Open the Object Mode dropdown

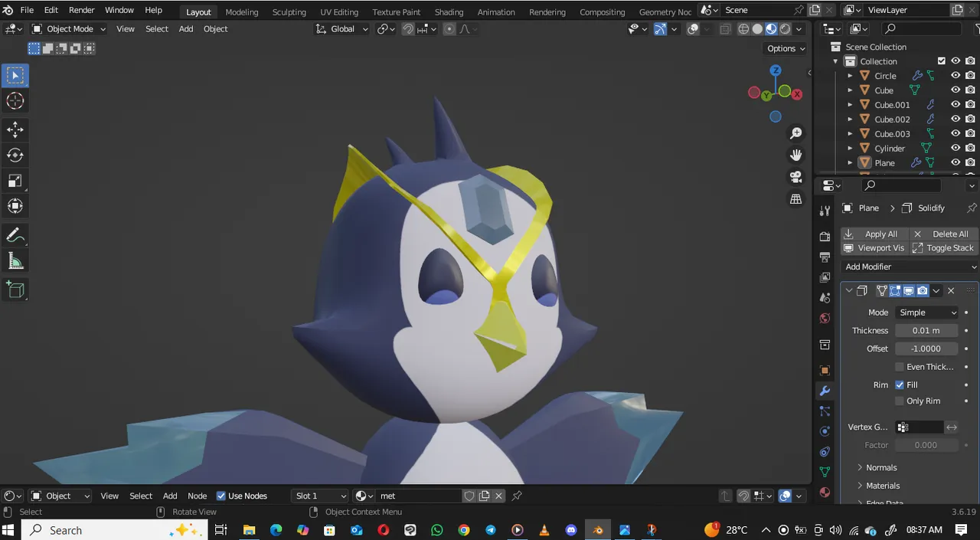[69, 29]
